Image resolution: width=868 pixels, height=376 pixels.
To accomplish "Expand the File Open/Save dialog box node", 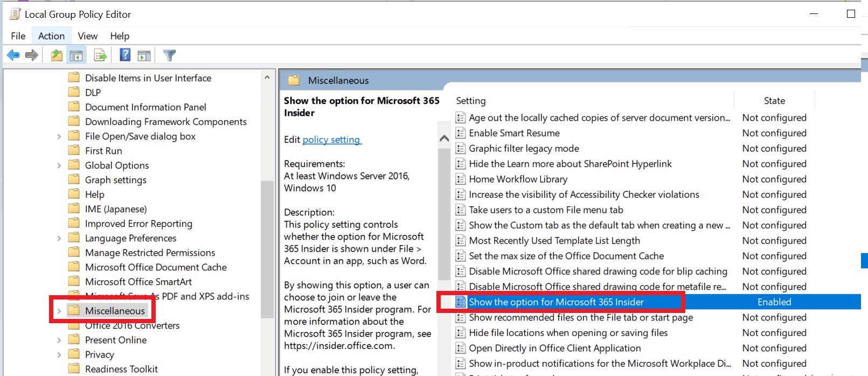I will click(x=59, y=136).
